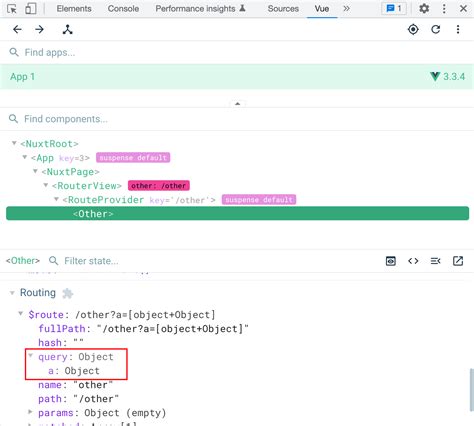
Task: Open the Sources tab
Action: coord(283,9)
